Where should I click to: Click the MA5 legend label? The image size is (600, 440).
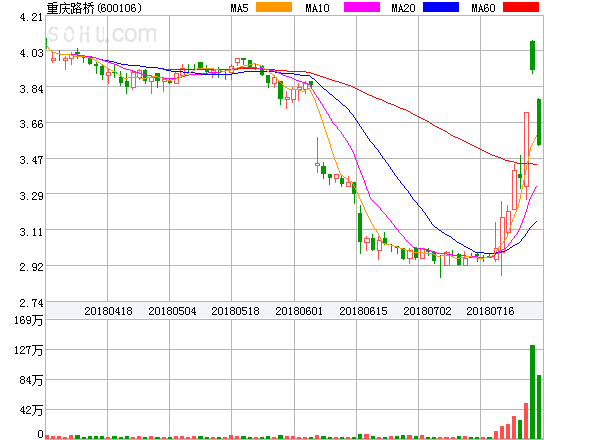[239, 8]
